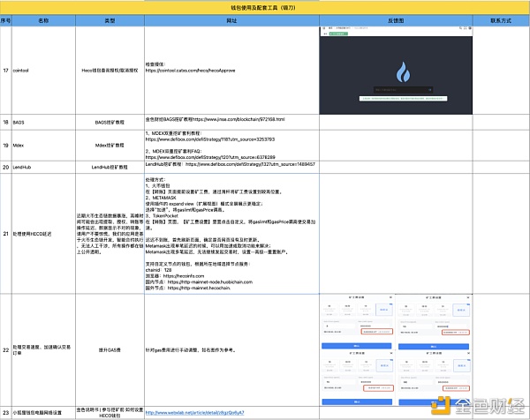Open the dark flame-logo screenshot thumbnail
The height and width of the screenshot is (420, 530).
tap(396, 71)
